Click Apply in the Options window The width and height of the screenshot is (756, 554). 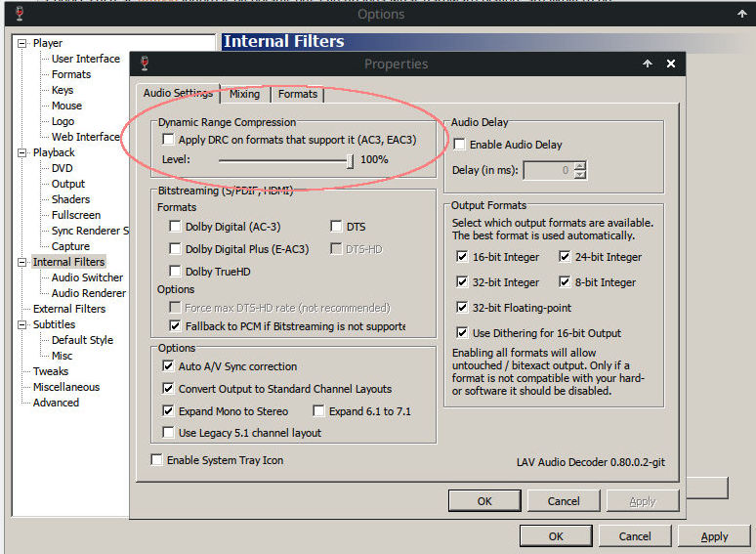714,536
